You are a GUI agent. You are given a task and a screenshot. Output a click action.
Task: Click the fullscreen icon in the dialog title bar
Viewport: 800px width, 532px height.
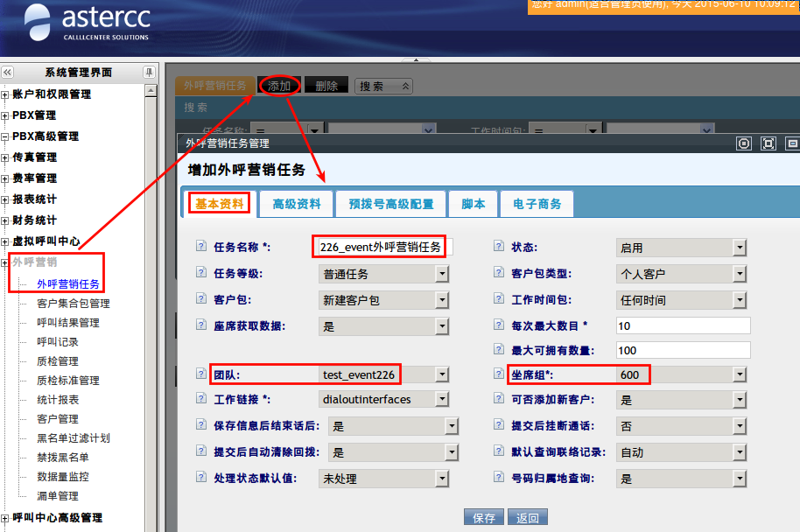(768, 143)
